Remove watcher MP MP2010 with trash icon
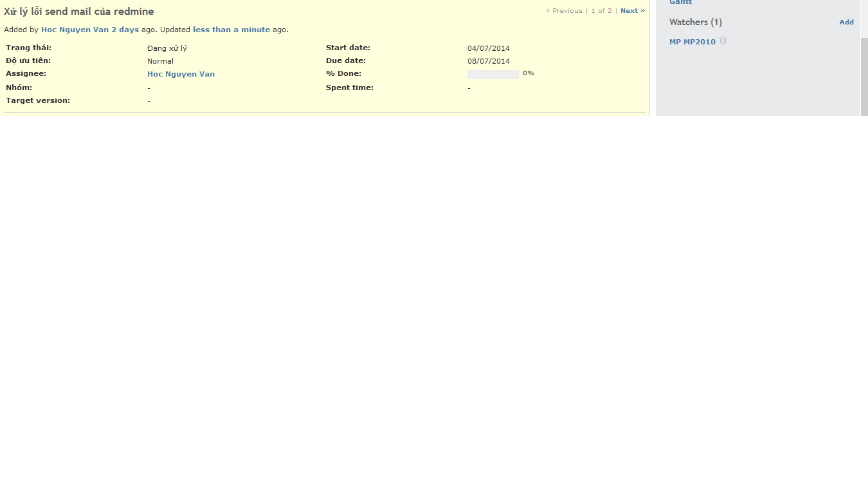 point(723,41)
